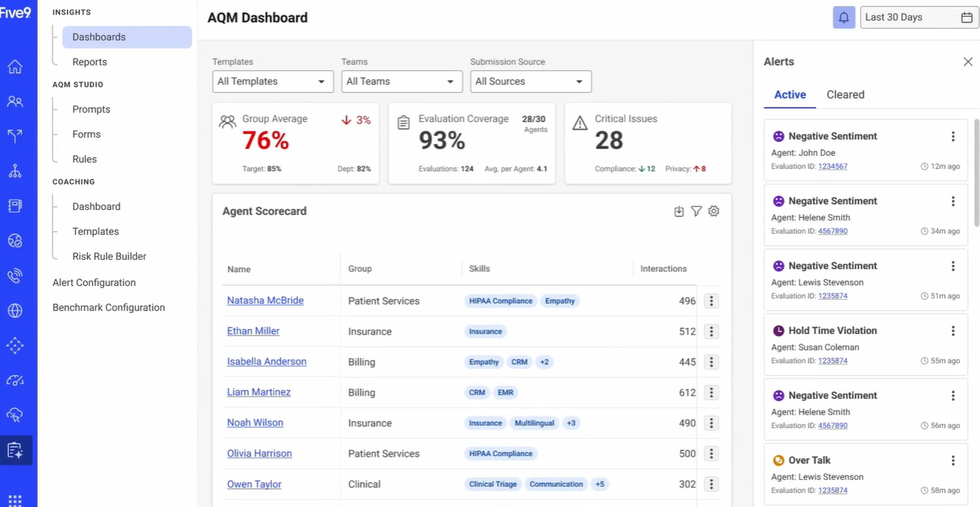Click the HIPAA Compliance tag for Natasha McBride

click(x=501, y=301)
